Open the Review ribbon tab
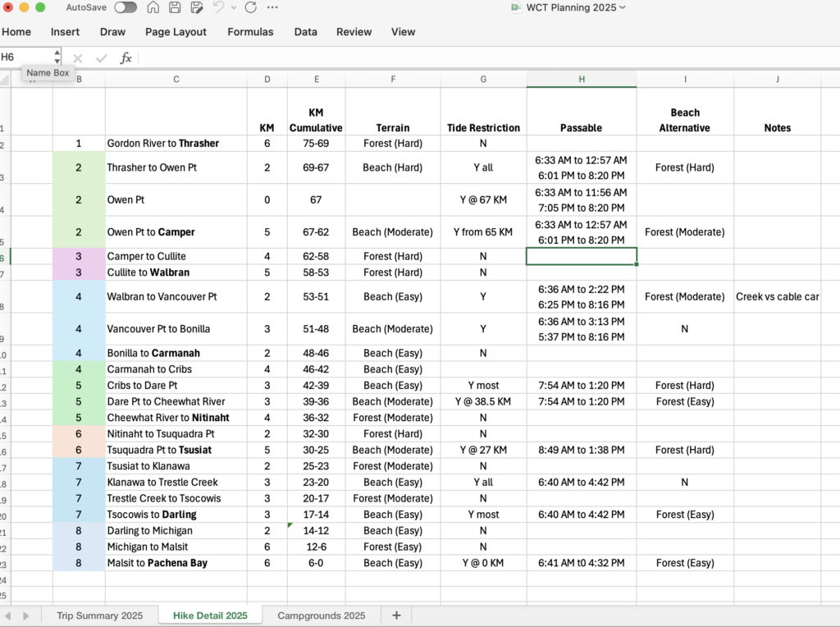 [354, 32]
